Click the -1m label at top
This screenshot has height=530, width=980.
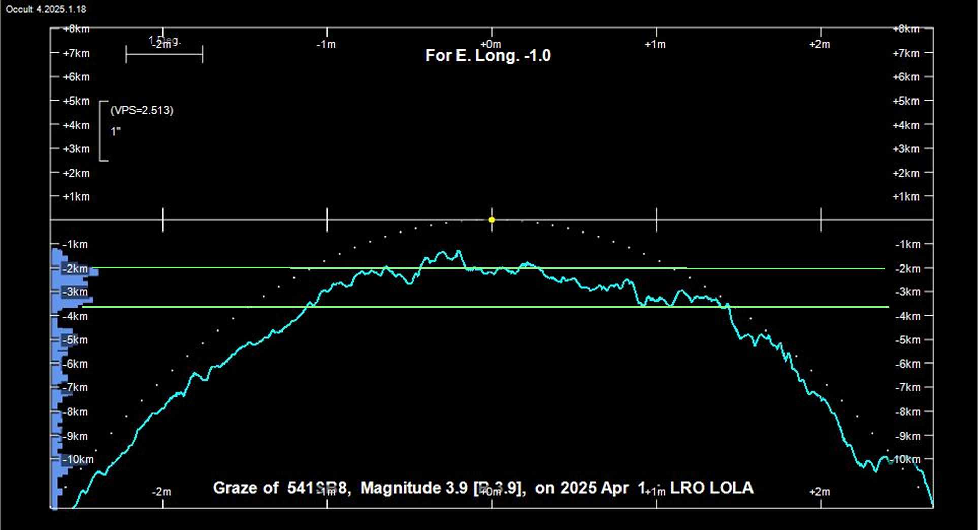point(326,45)
